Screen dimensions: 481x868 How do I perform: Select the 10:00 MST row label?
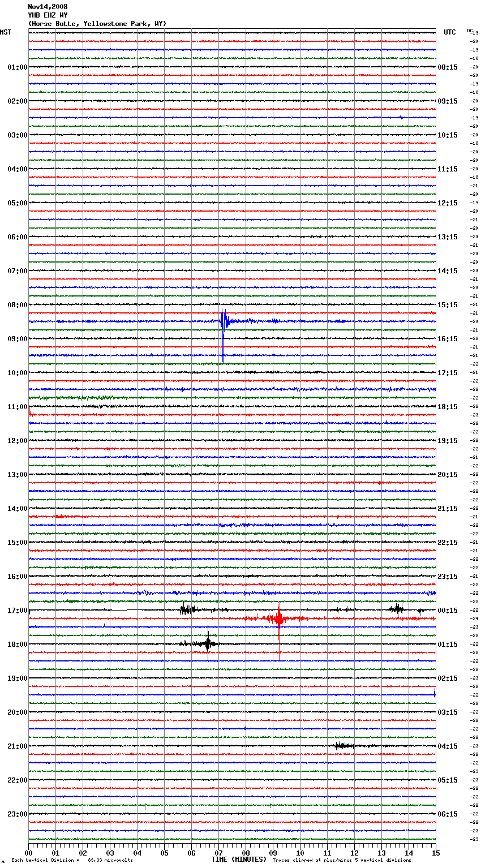(x=17, y=373)
